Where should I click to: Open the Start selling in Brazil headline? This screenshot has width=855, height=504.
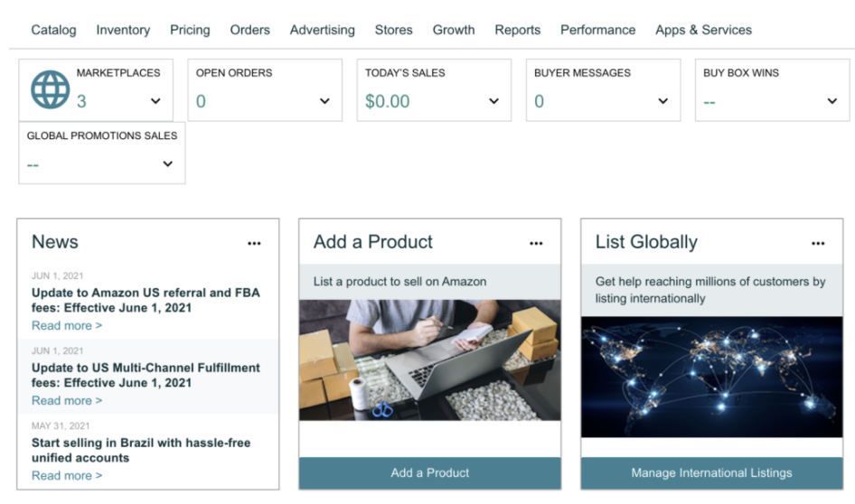[x=141, y=450]
